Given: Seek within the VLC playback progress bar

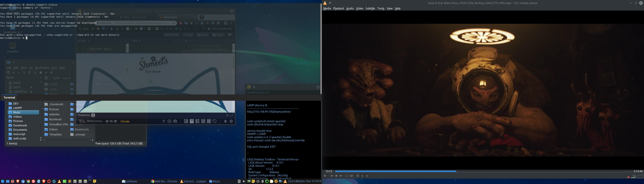Looking at the screenshot, I should (483, 171).
